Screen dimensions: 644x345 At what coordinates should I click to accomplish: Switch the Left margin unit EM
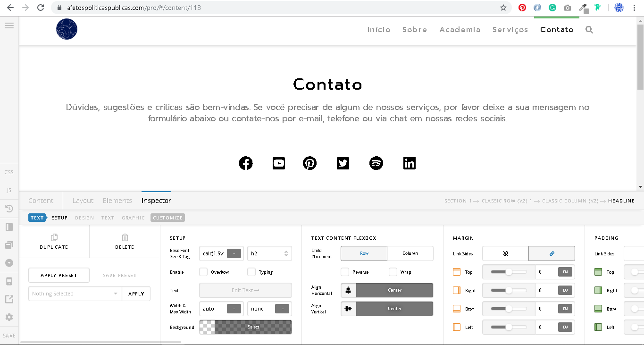point(565,327)
